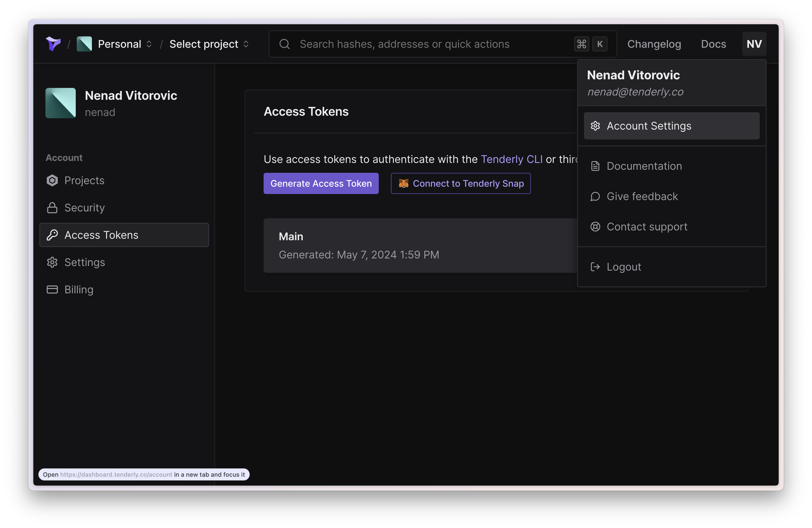Click the dashboard.tenderly.co/account URL in status tooltip
Screen dimensions: 812x528
[116, 474]
